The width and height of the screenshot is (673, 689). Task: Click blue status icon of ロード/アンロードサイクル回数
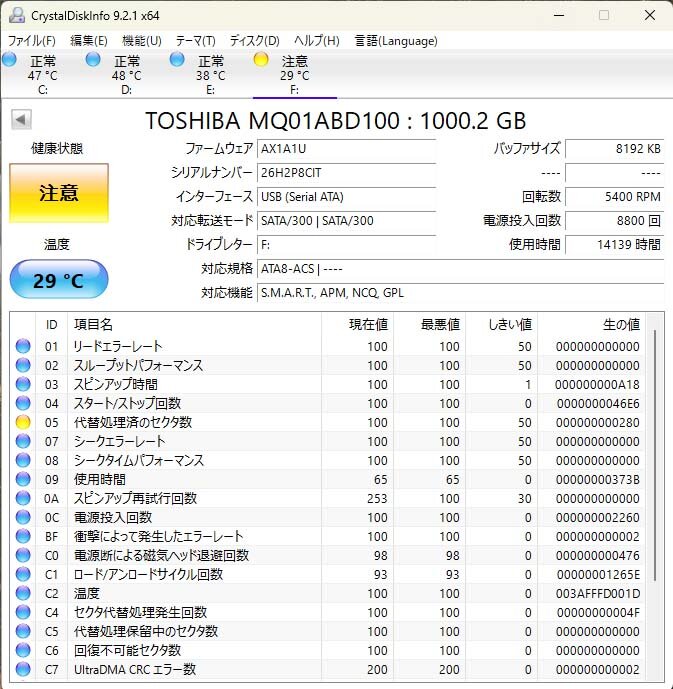click(23, 574)
